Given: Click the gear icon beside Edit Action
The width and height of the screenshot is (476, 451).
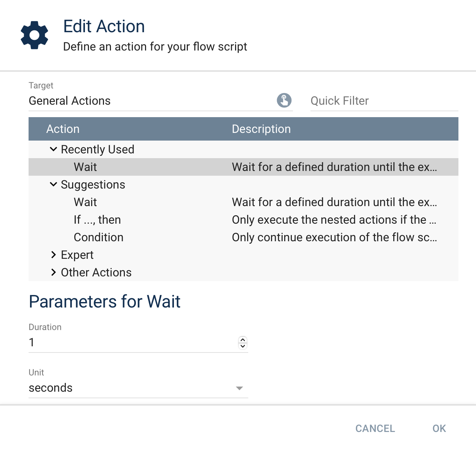Looking at the screenshot, I should [34, 35].
